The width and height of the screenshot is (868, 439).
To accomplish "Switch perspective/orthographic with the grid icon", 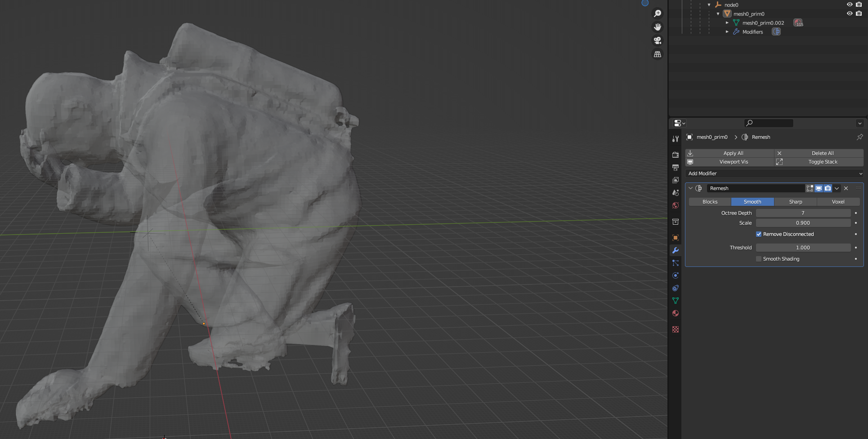I will [x=658, y=54].
